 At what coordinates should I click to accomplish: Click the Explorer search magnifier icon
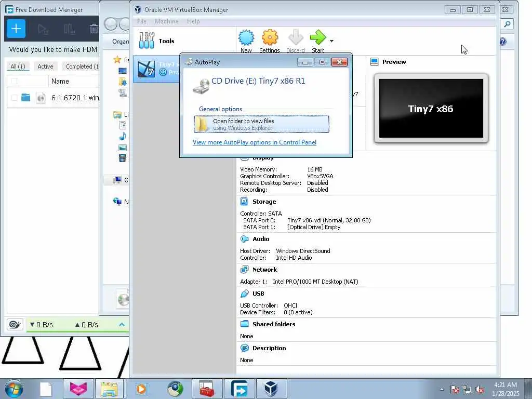(507, 24)
